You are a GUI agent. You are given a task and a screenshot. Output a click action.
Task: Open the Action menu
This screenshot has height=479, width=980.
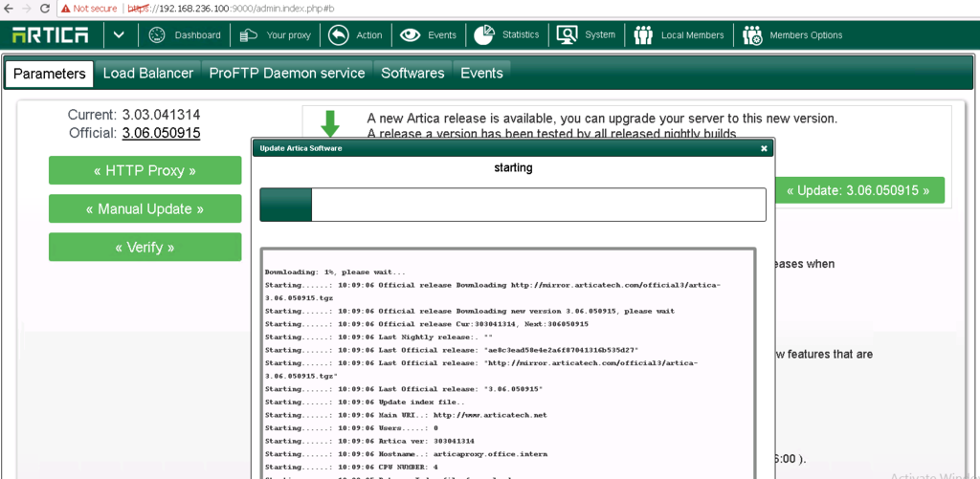pos(368,35)
